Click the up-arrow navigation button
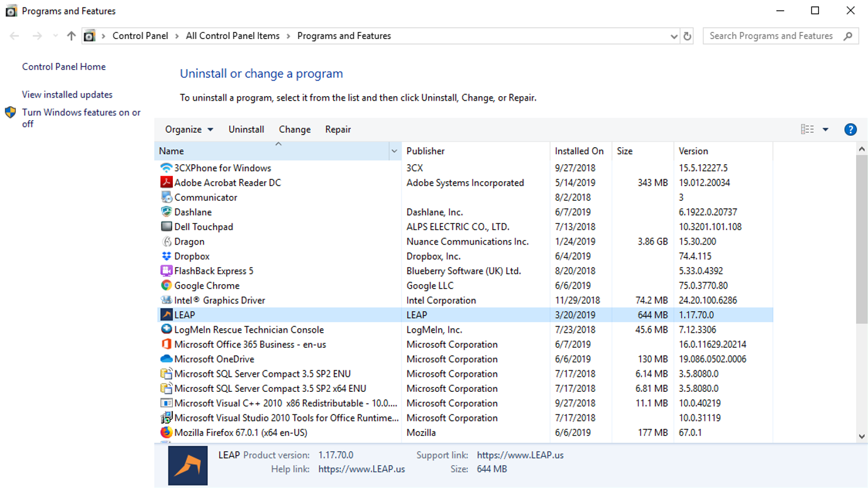868x488 pixels. click(x=71, y=36)
